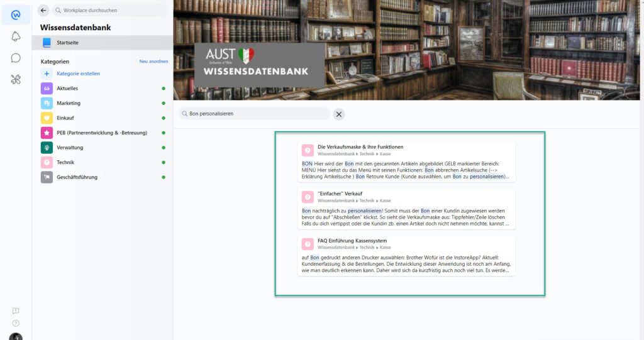The height and width of the screenshot is (340, 644).
Task: Select the Einkauf category
Action: [65, 118]
